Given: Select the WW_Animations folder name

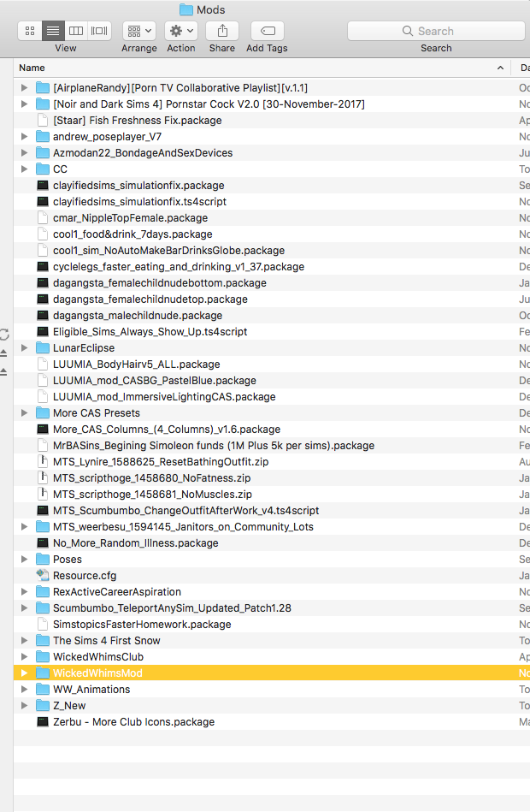Looking at the screenshot, I should 91,690.
